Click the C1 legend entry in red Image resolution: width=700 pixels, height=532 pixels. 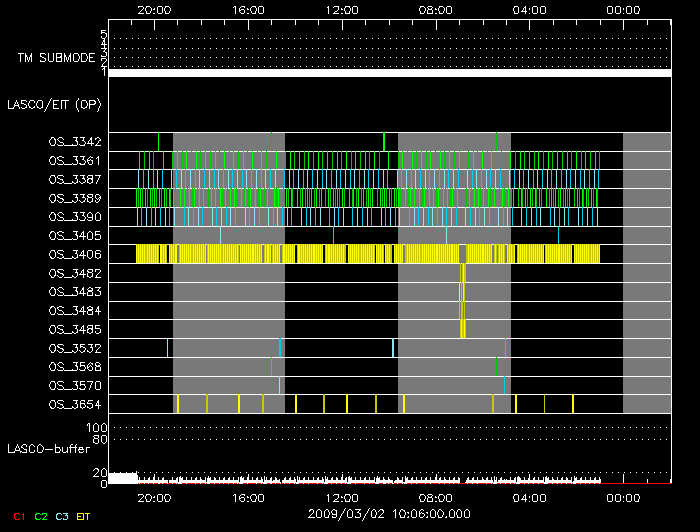(x=18, y=515)
